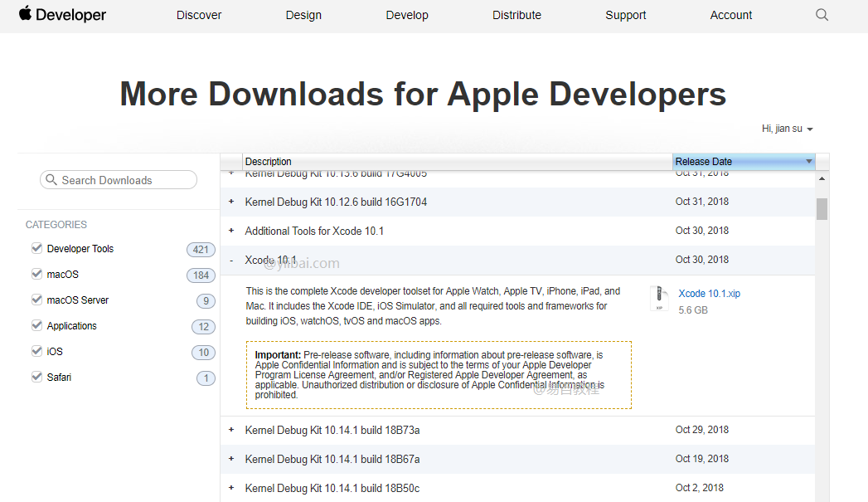Click the macOS Server count badge 9
The width and height of the screenshot is (868, 502).
click(x=206, y=301)
